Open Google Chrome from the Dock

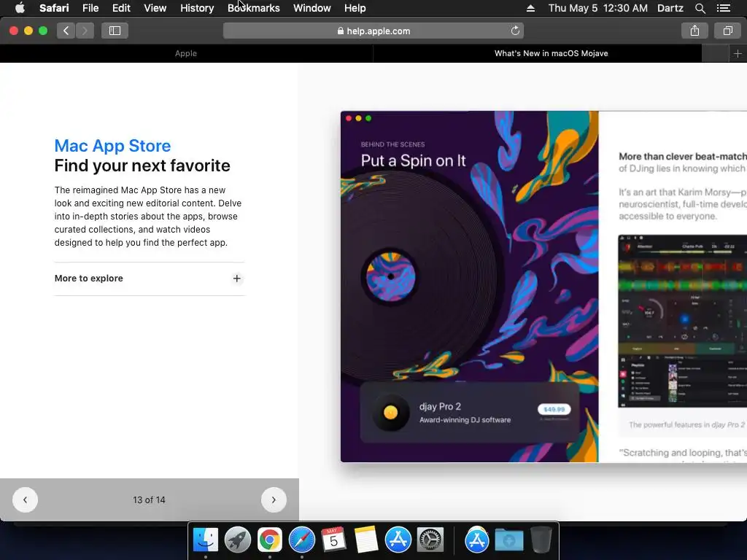click(x=270, y=540)
